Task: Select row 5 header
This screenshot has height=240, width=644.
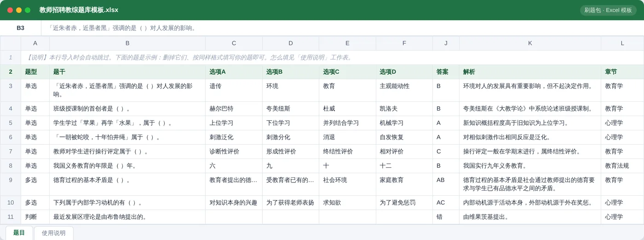Action: click(x=11, y=123)
